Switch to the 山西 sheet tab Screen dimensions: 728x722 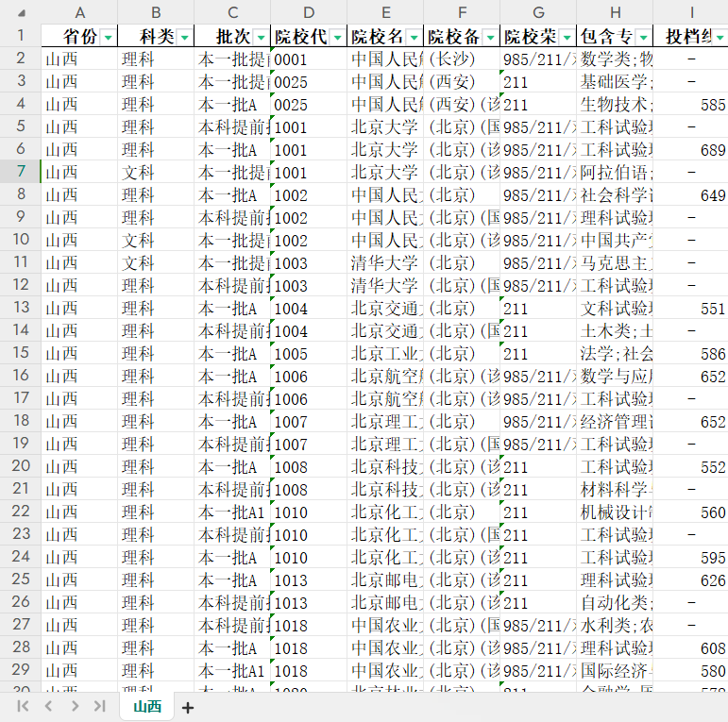coord(147,707)
